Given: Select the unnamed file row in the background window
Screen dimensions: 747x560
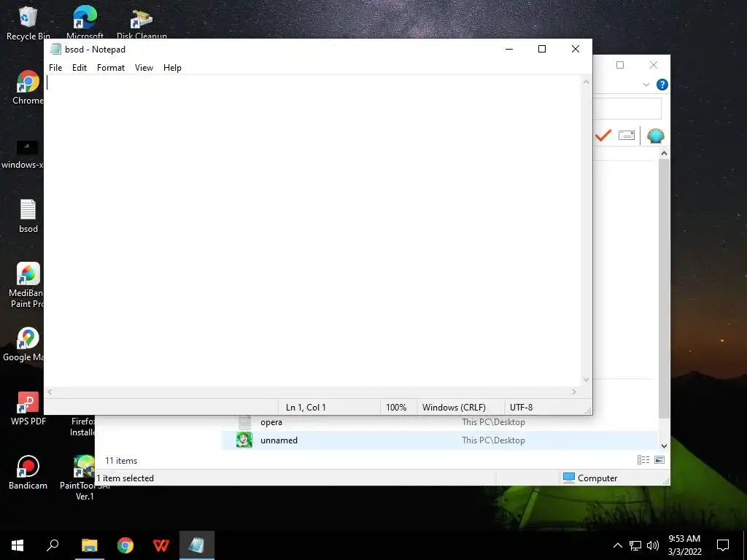Looking at the screenshot, I should click(x=440, y=440).
